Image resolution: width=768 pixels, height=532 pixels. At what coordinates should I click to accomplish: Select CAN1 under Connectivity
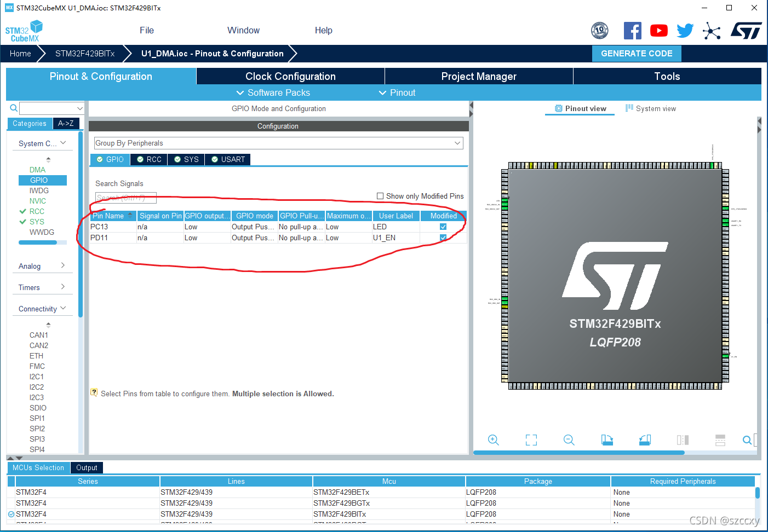tap(39, 335)
